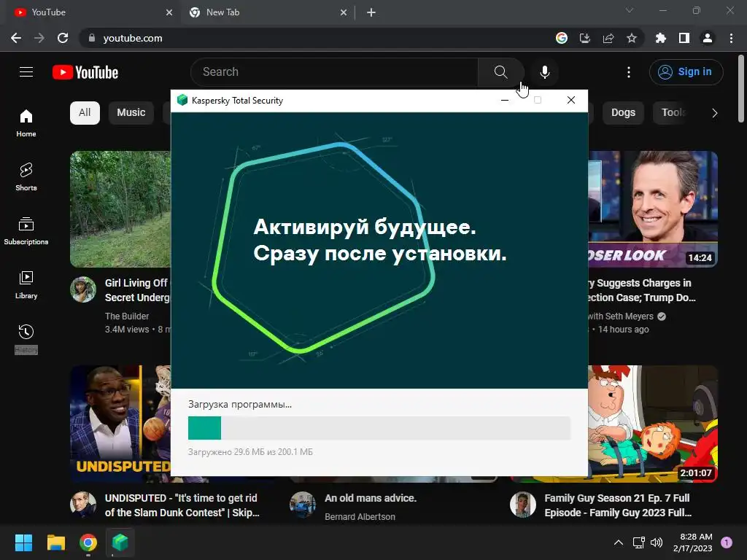
Task: Click the UNDISPUTED channel avatar
Action: 83,505
